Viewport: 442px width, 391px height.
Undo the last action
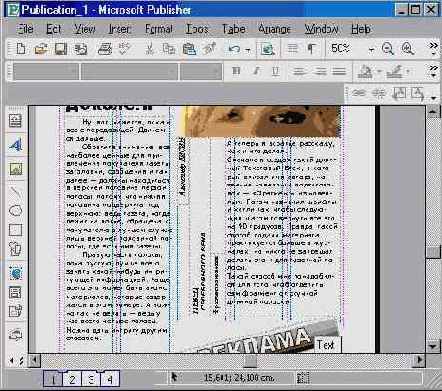pos(234,49)
